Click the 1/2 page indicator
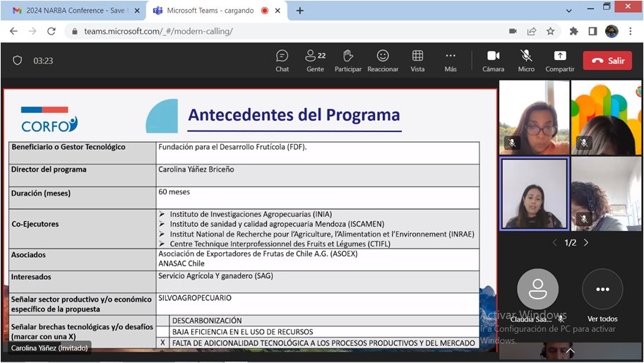This screenshot has height=363, width=644. click(x=571, y=243)
